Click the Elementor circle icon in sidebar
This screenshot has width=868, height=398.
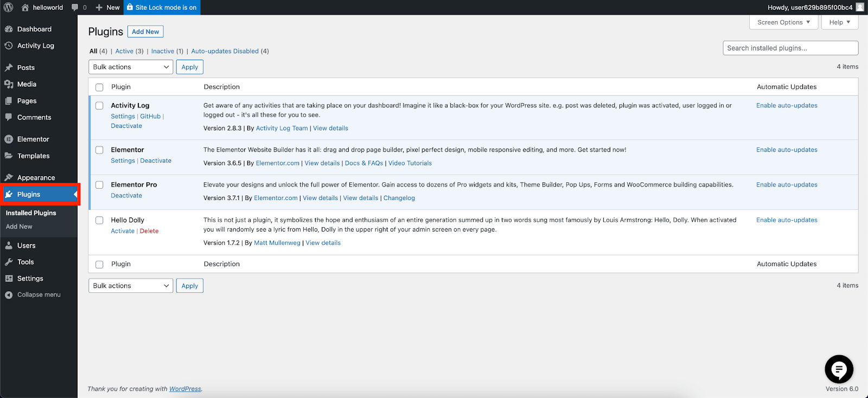click(x=9, y=139)
